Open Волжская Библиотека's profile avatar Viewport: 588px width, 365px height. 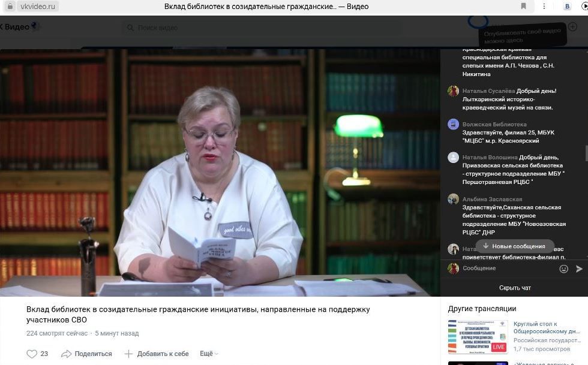(453, 124)
